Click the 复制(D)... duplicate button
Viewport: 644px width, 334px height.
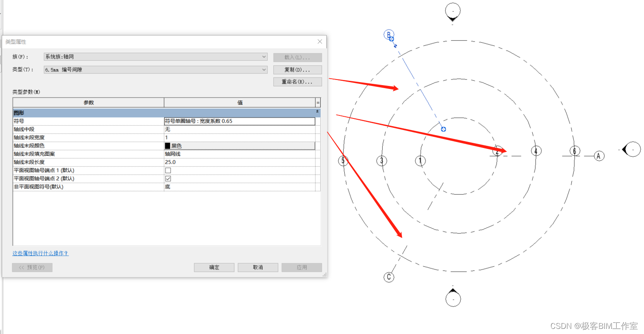[297, 70]
